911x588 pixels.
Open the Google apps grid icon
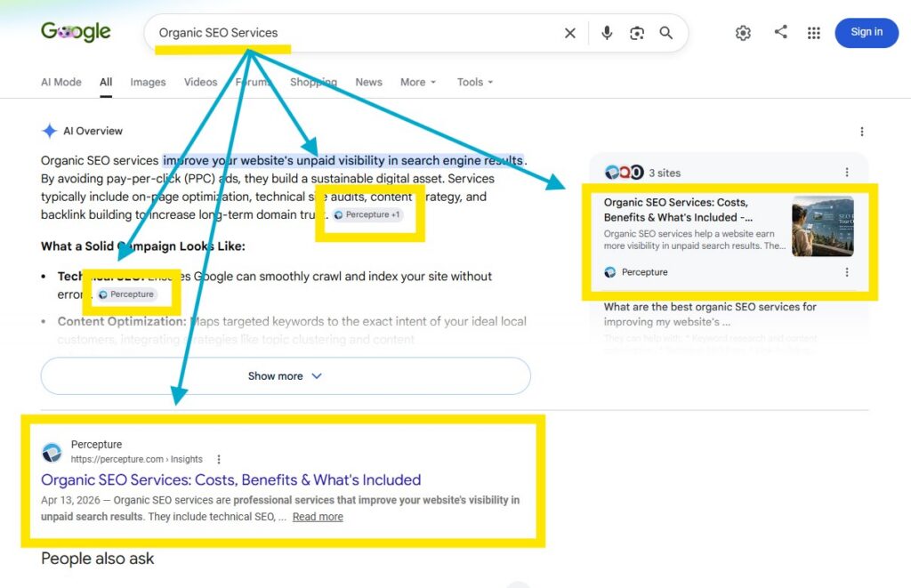pyautogui.click(x=814, y=33)
